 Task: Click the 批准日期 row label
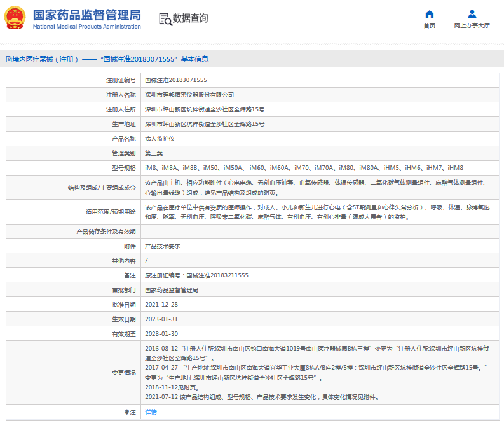coord(124,305)
